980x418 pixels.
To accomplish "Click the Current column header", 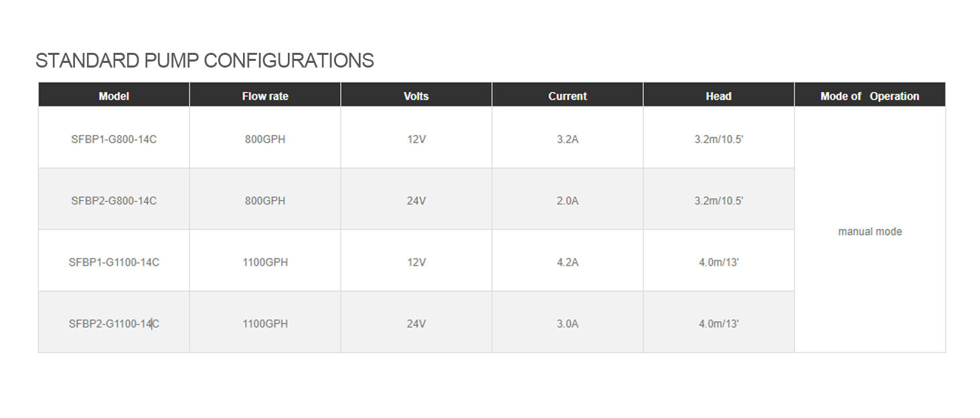I will pyautogui.click(x=568, y=96).
